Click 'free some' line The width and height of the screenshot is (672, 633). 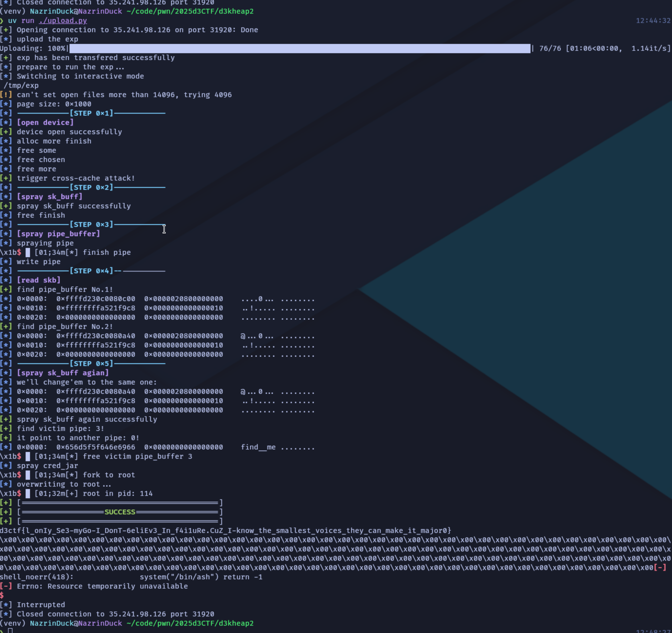coord(37,151)
